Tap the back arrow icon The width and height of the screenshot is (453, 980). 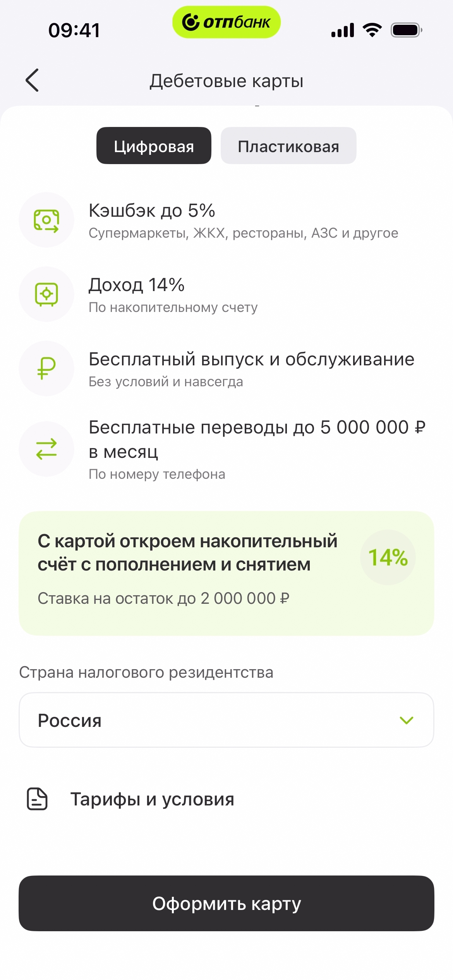[33, 81]
